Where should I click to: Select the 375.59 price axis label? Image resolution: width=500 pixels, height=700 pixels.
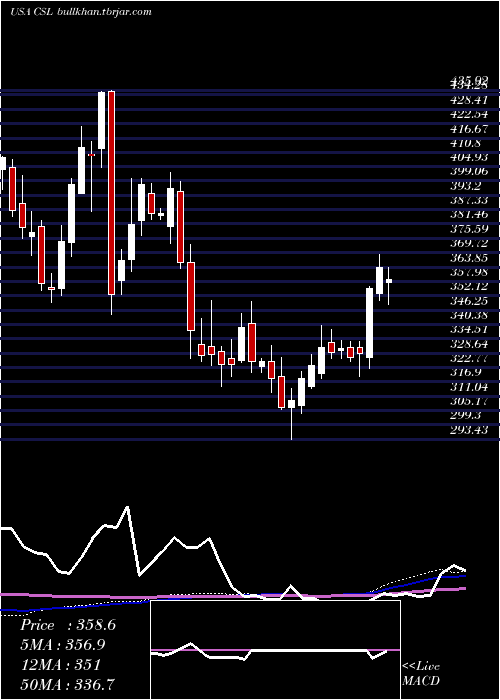(469, 229)
